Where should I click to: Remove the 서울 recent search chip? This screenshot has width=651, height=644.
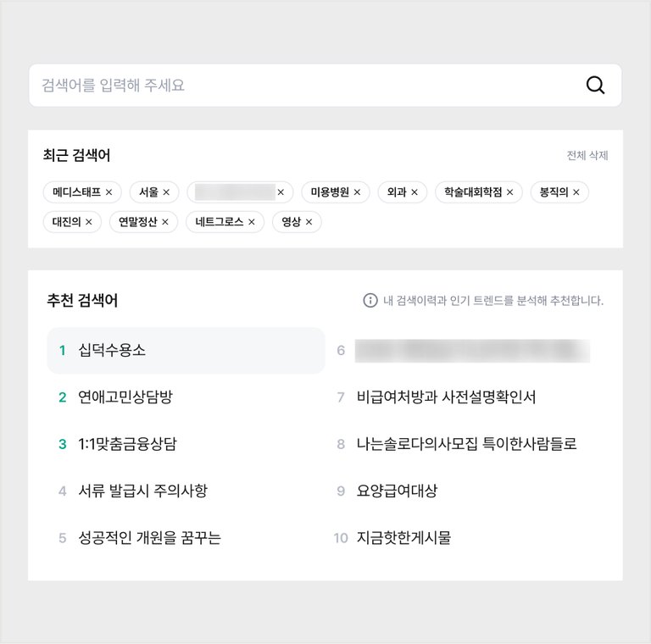[166, 192]
